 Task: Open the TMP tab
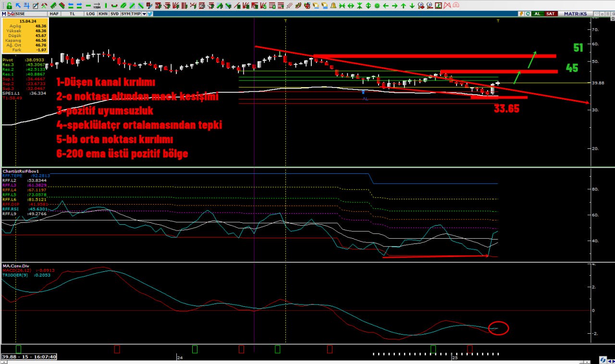(136, 14)
